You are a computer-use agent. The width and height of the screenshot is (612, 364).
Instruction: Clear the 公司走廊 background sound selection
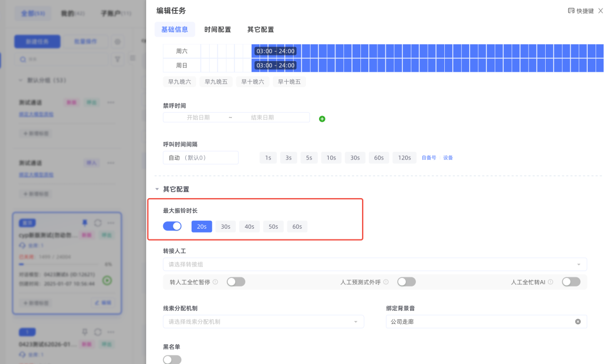tap(577, 322)
